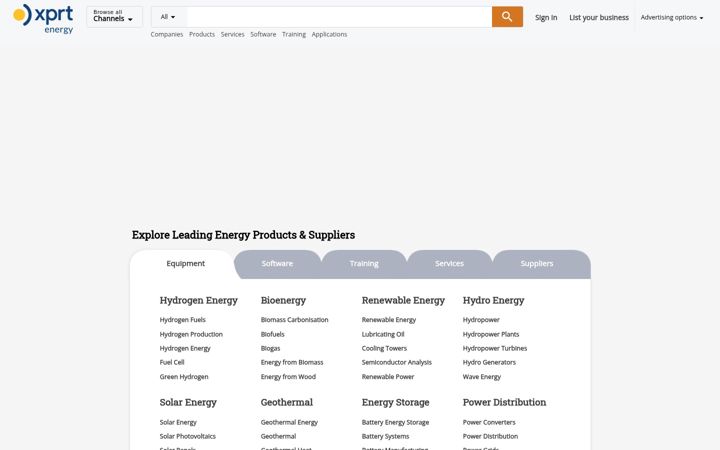Expand the Browse all Channels dropdown

[x=114, y=17]
